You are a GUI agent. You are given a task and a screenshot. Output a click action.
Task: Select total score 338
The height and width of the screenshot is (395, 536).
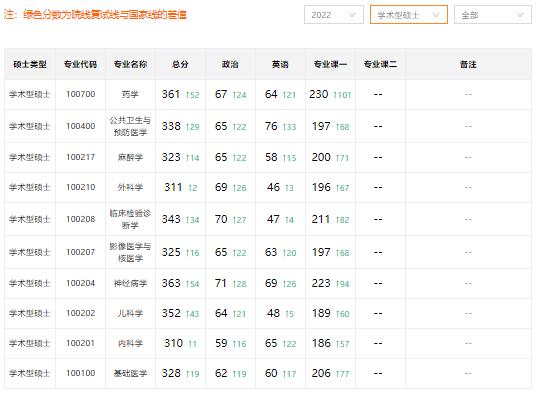click(171, 126)
